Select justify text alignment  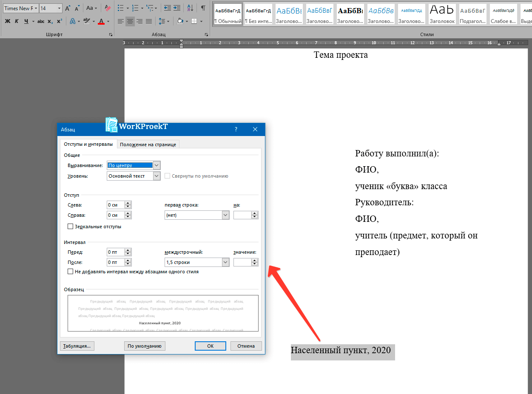pyautogui.click(x=149, y=21)
